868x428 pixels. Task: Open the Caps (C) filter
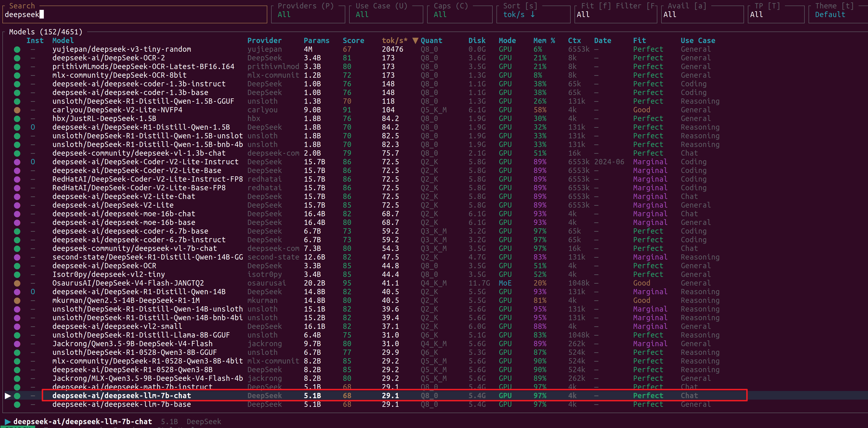pos(460,14)
